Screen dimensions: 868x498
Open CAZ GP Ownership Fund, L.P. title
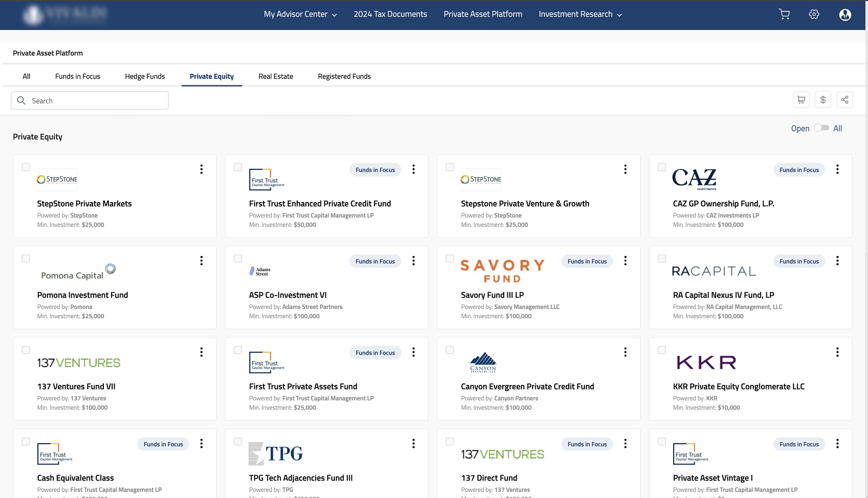pos(723,204)
